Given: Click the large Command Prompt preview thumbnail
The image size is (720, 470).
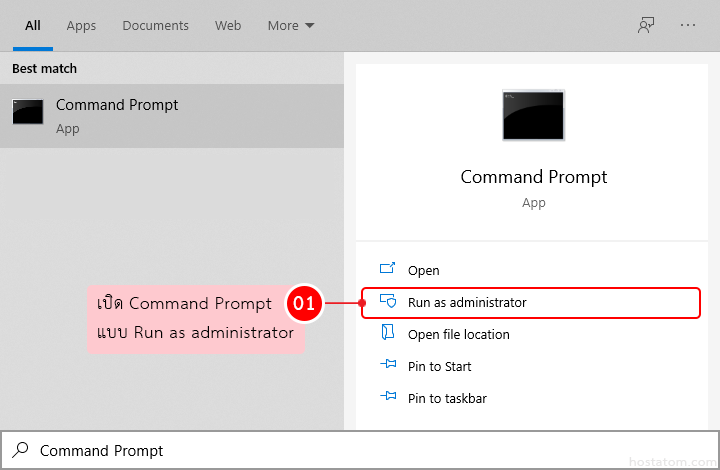Looking at the screenshot, I should [x=533, y=115].
